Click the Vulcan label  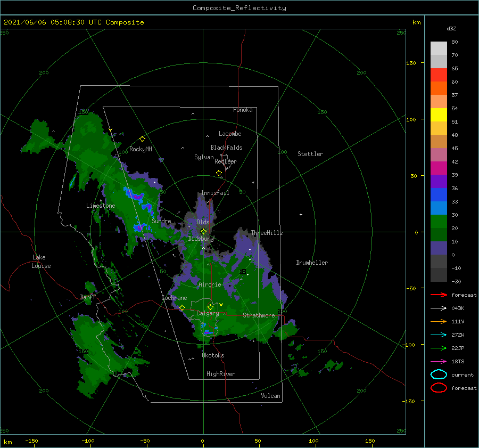click(271, 396)
